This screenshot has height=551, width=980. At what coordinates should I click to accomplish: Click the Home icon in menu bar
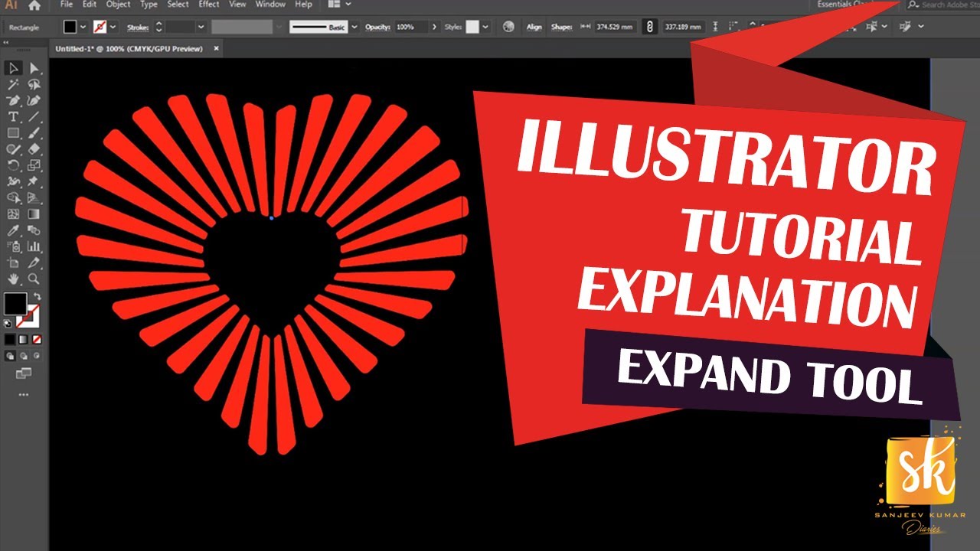pyautogui.click(x=34, y=5)
